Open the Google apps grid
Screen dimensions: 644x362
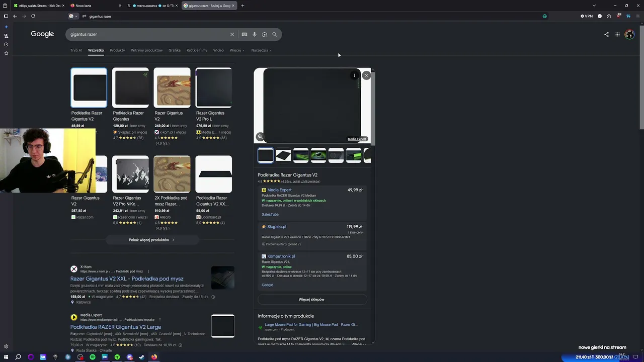coord(617,34)
